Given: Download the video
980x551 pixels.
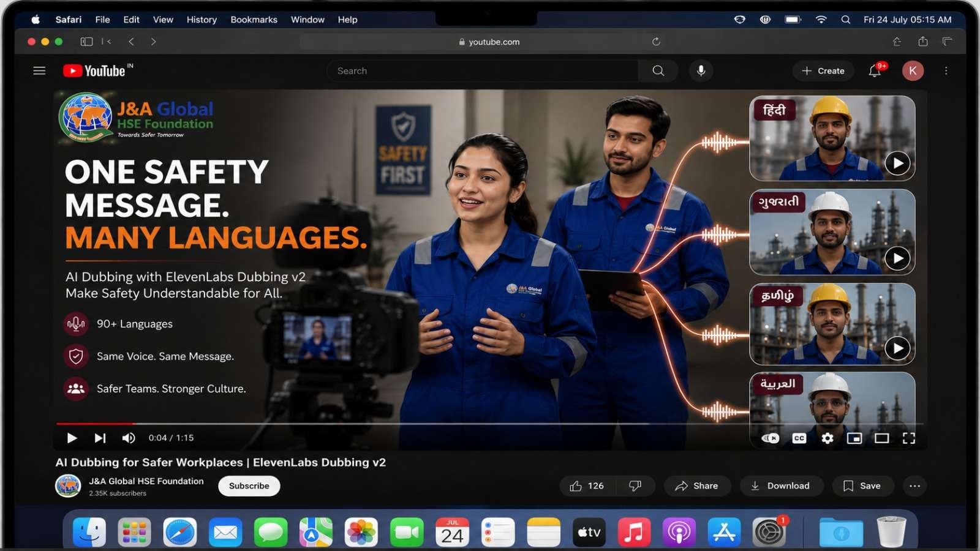Looking at the screenshot, I should click(x=782, y=486).
